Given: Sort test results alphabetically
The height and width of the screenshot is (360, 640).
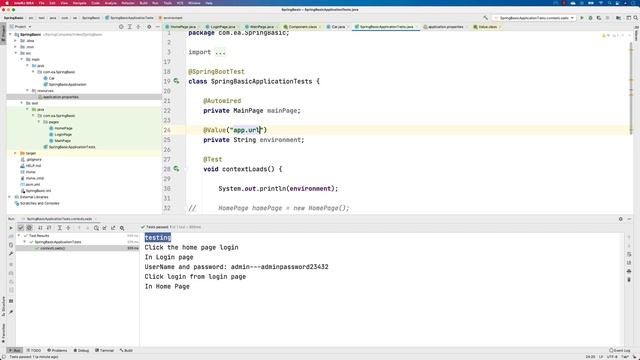Looking at the screenshot, I should coord(40,228).
